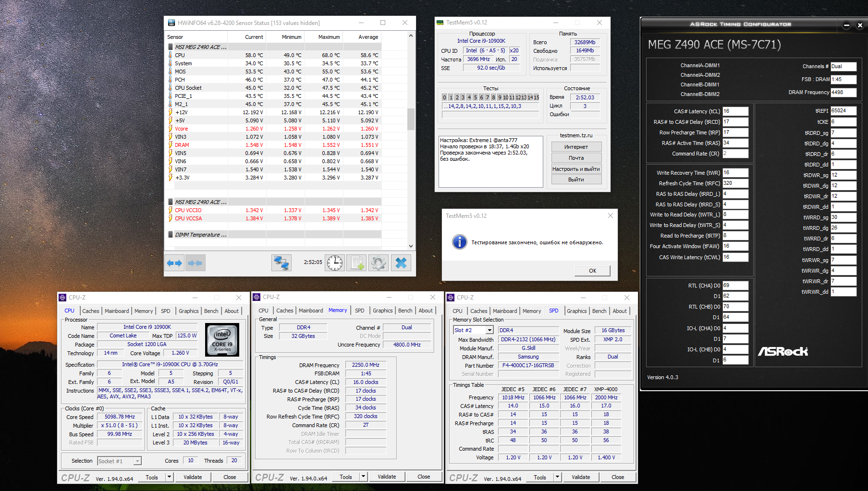868x491 pixels.
Task: Click OK in TestMem5 finished dialog
Action: click(x=592, y=271)
